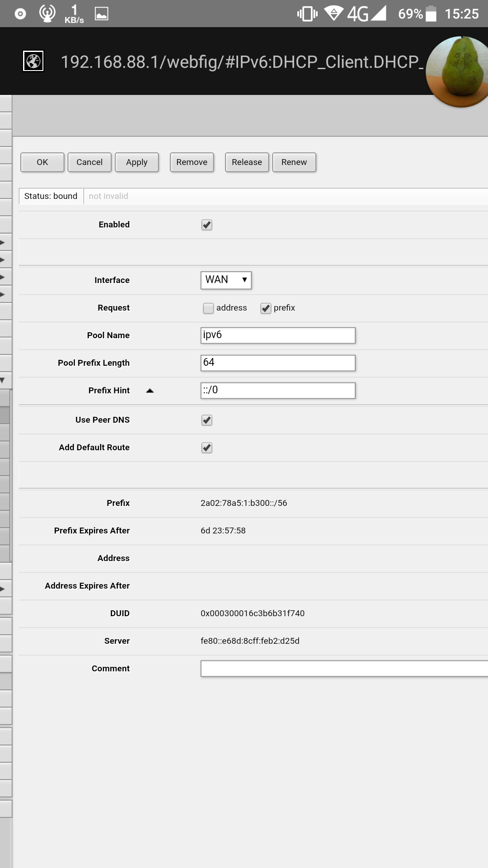The height and width of the screenshot is (868, 488).
Task: Toggle Use Peer DNS checkbox
Action: pos(207,420)
